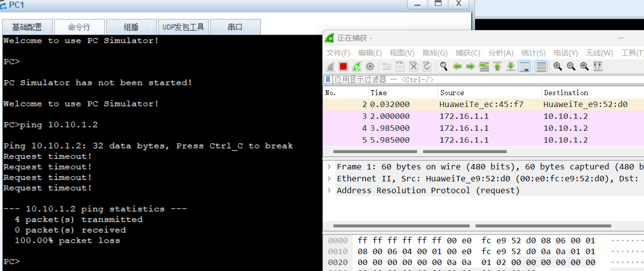Select packet 4 at time 3.985000

coord(483,128)
